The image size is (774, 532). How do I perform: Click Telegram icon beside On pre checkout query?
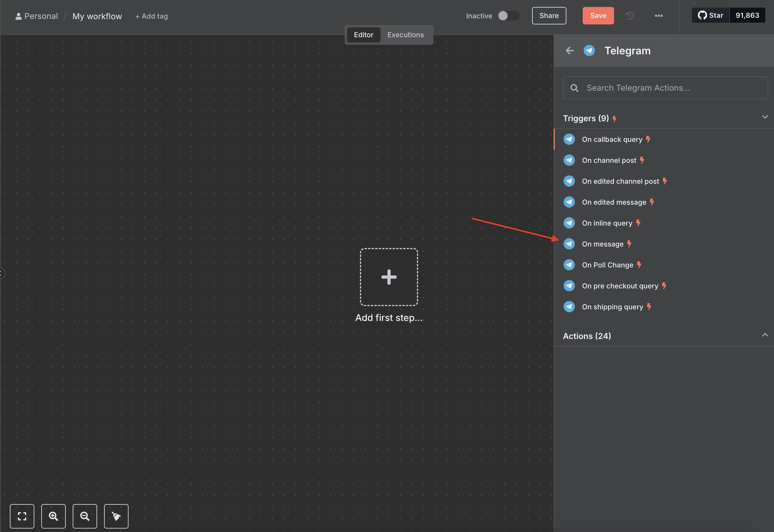[x=569, y=286]
